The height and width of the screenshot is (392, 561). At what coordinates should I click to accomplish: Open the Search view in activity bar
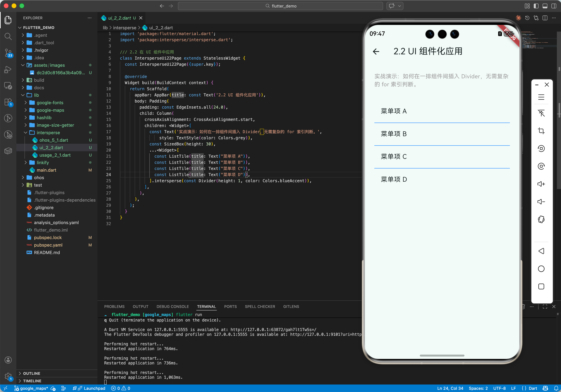pyautogui.click(x=8, y=36)
